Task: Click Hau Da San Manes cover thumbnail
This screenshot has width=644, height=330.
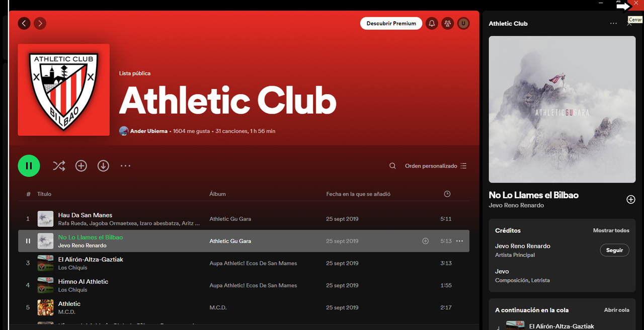Action: tap(45, 219)
